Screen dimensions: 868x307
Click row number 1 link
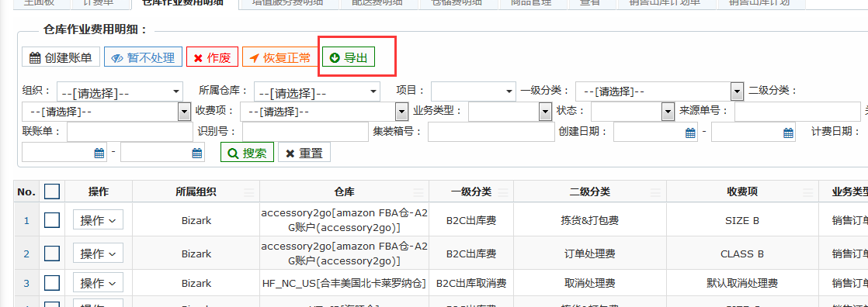(26, 221)
